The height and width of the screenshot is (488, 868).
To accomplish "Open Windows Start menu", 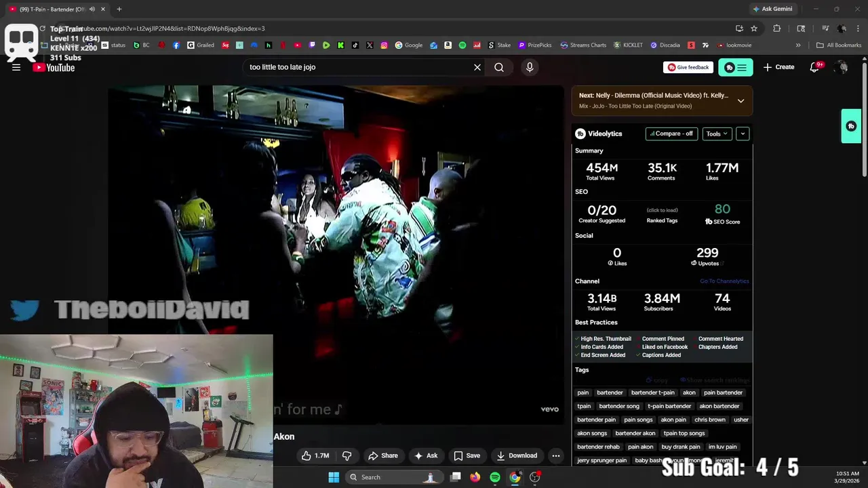I will pos(334,477).
